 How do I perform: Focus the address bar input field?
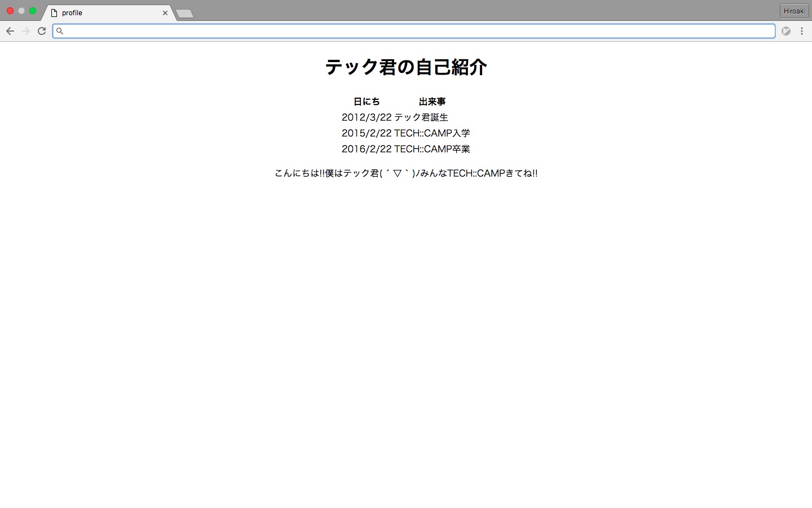coord(414,31)
